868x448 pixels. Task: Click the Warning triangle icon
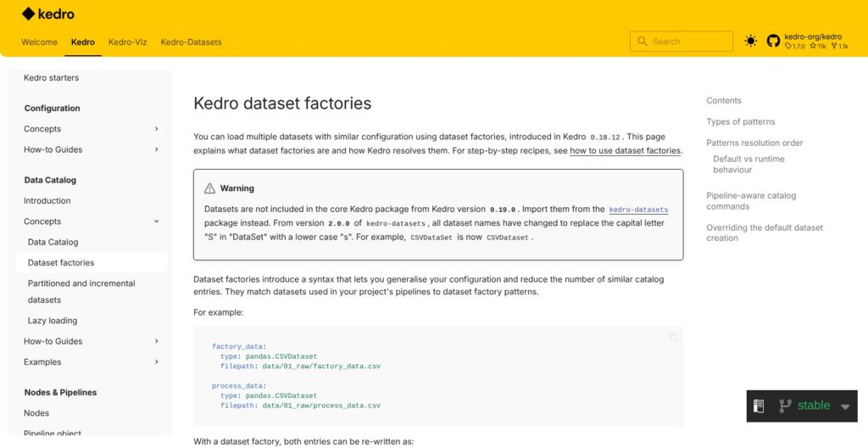click(x=210, y=188)
